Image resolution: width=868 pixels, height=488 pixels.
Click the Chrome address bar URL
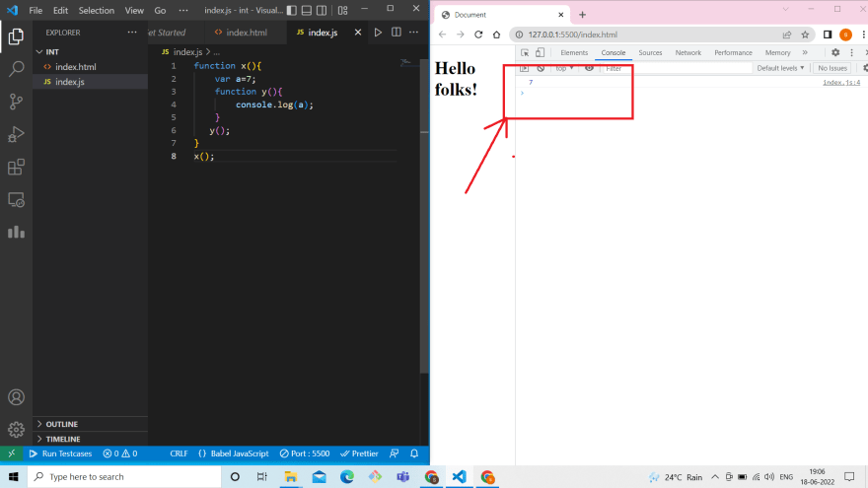pyautogui.click(x=572, y=35)
